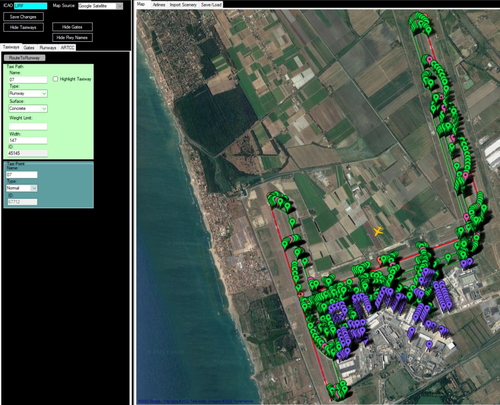Select the ARTCC tab
500x405 pixels.
point(67,48)
